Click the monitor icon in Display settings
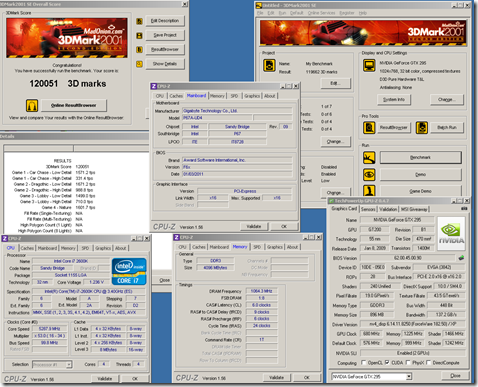 (x=369, y=65)
